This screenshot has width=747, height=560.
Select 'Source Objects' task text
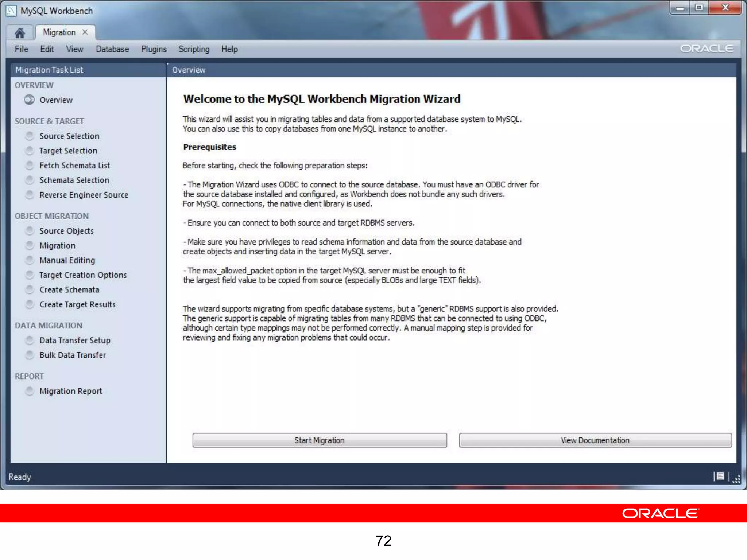coord(67,231)
